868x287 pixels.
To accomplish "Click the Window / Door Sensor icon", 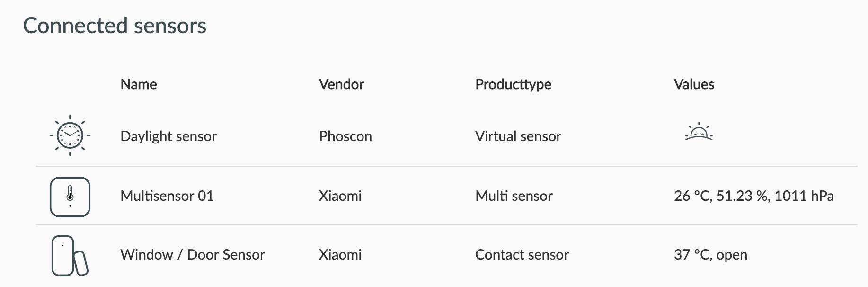I will (x=70, y=256).
